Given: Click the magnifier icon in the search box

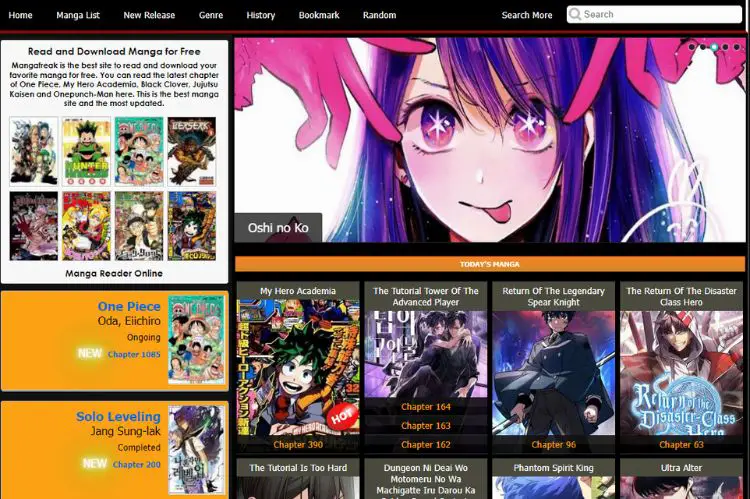Looking at the screenshot, I should [x=575, y=14].
